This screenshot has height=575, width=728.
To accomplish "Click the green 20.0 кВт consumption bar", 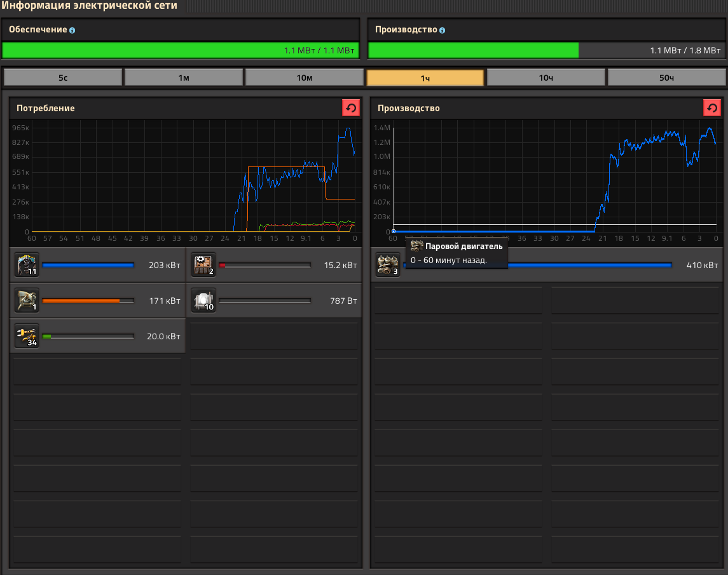I will pyautogui.click(x=88, y=337).
